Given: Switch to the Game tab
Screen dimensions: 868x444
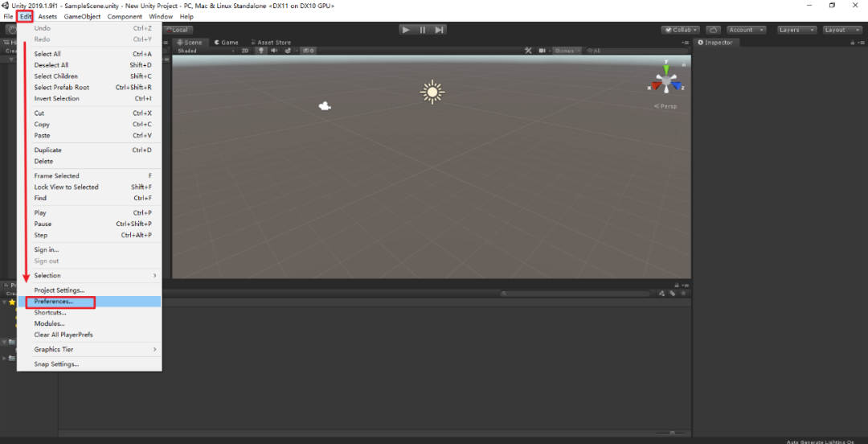Looking at the screenshot, I should [x=227, y=43].
